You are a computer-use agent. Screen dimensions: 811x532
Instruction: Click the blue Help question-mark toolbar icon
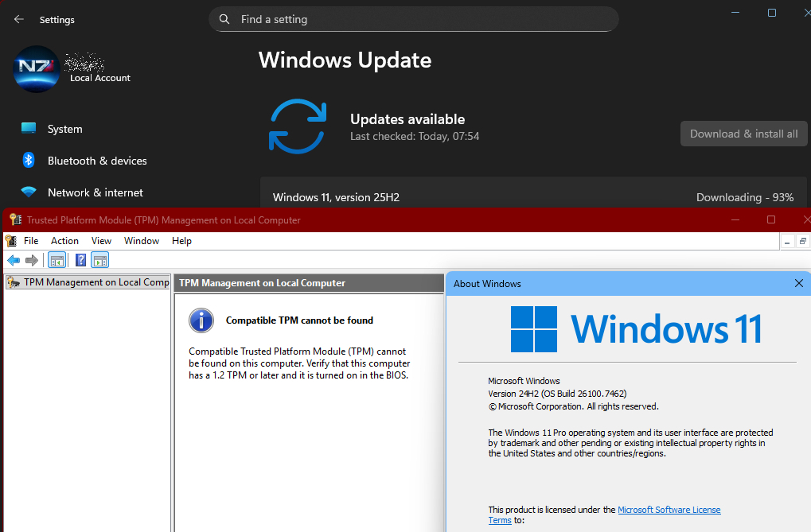pyautogui.click(x=80, y=260)
